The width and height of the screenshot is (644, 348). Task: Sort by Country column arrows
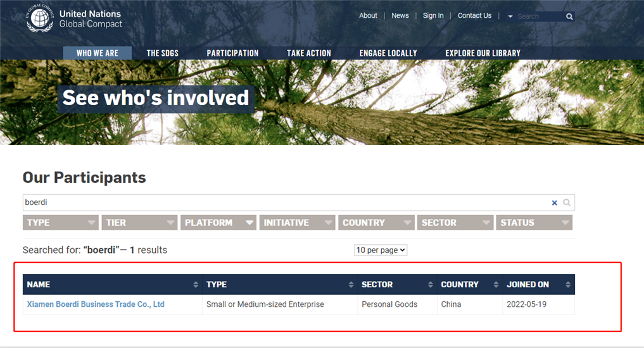click(x=496, y=284)
